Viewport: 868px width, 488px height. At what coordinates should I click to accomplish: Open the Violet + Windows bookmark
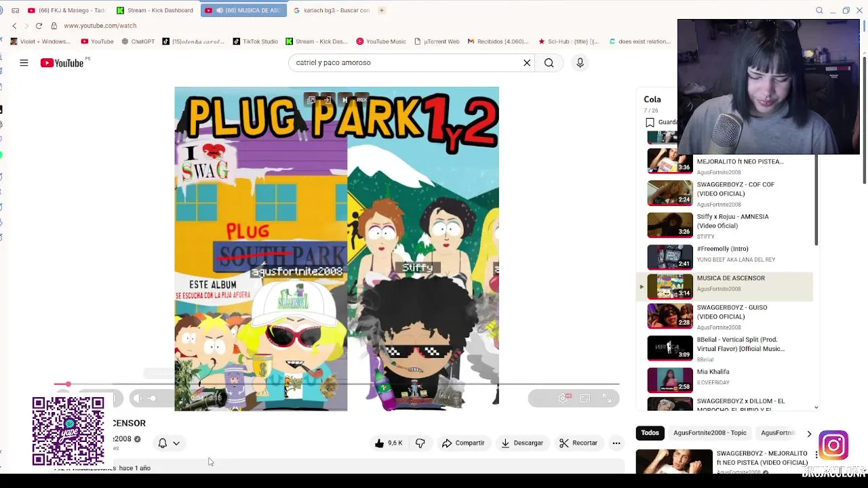40,41
